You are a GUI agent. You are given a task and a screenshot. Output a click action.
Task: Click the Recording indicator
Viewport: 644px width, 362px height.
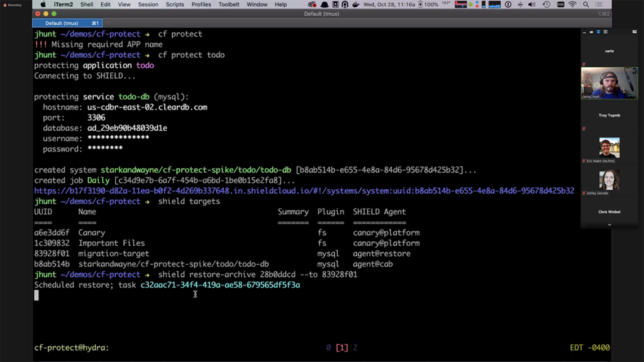pyautogui.click(x=13, y=5)
